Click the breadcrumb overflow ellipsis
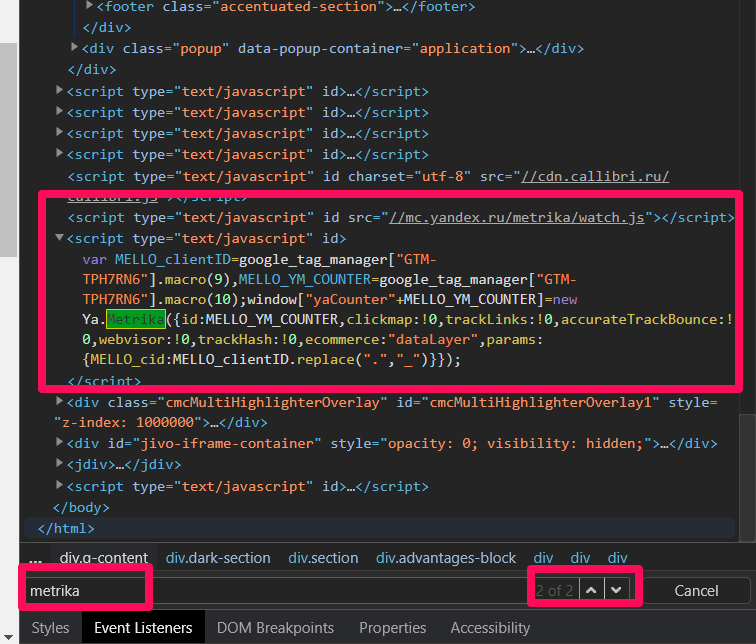The image size is (756, 644). pos(36,558)
